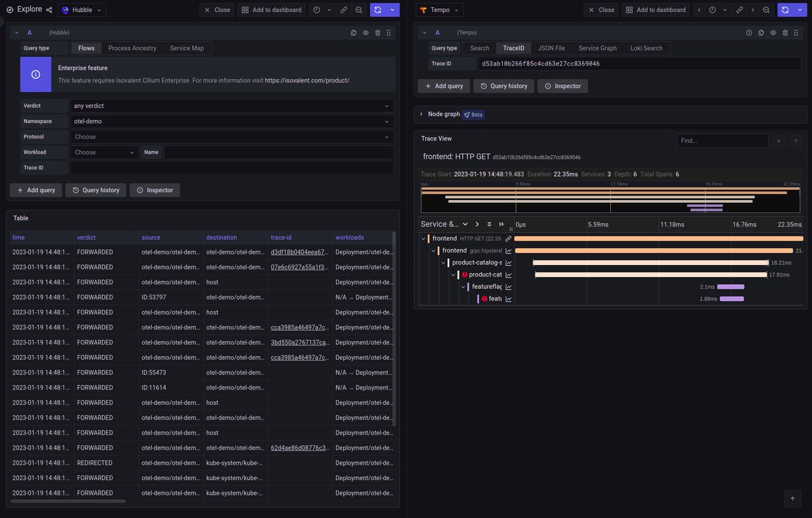
Task: Collapse all spans in trace
Action: tap(501, 224)
